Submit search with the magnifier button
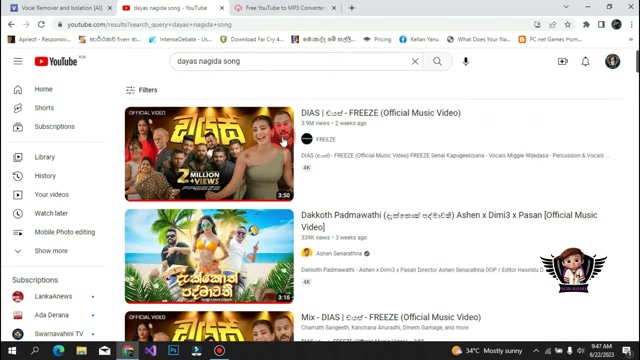Image resolution: width=640 pixels, height=360 pixels. [438, 61]
